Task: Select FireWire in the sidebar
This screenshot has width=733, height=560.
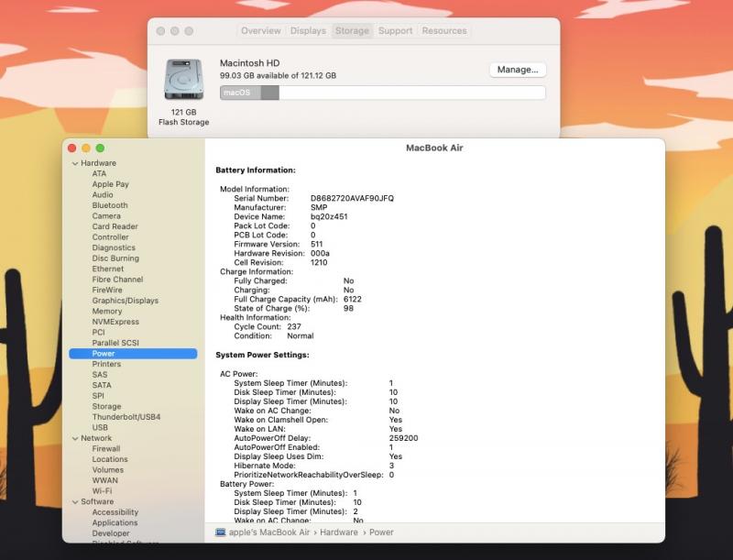Action: click(107, 291)
